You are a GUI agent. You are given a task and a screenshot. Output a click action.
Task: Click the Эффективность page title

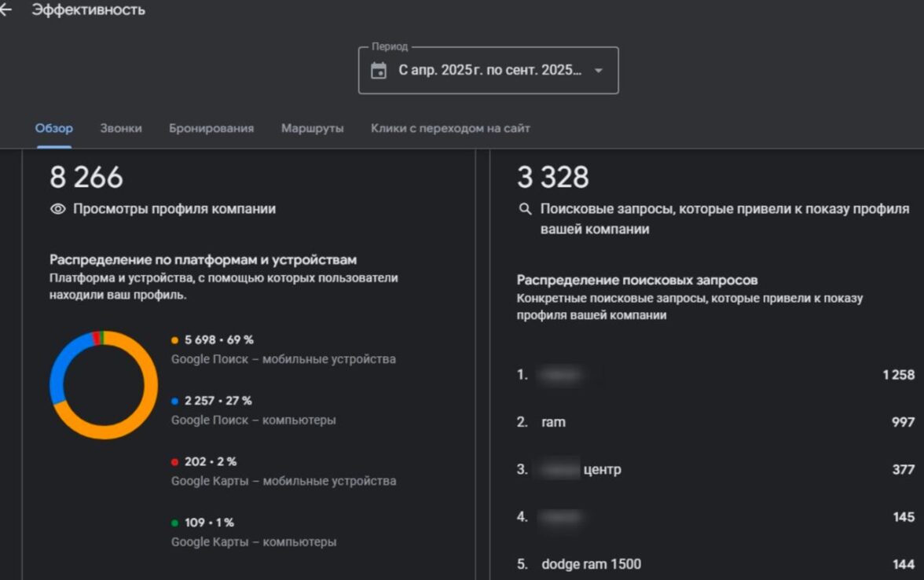[88, 10]
